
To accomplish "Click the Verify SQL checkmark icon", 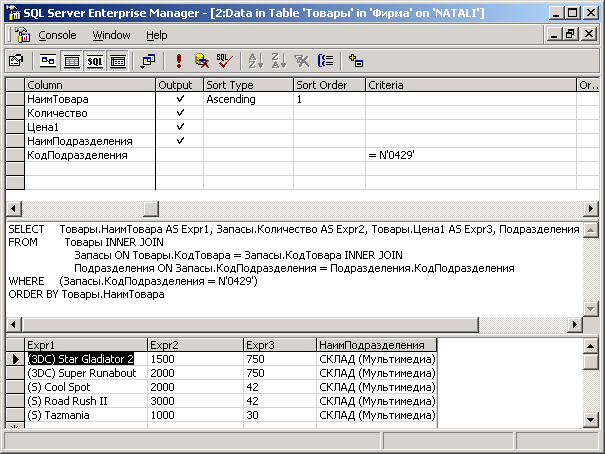I will [x=225, y=61].
